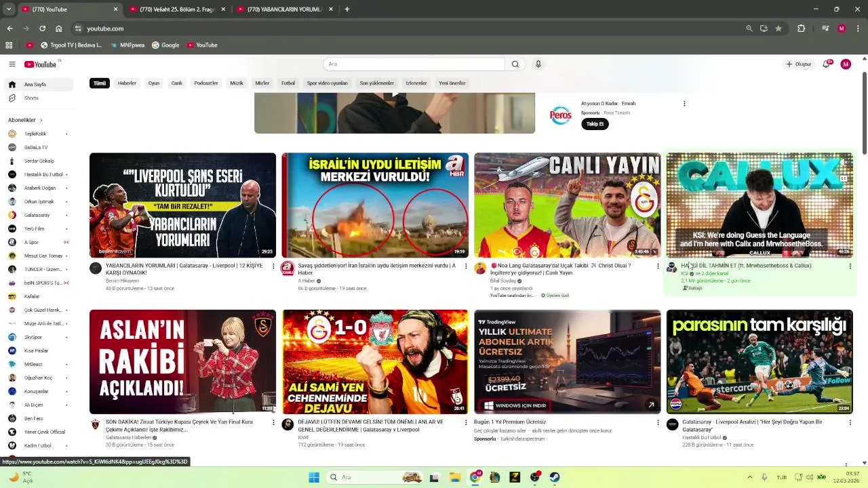The image size is (868, 488).
Task: Go back in browser history
Action: click(9, 28)
